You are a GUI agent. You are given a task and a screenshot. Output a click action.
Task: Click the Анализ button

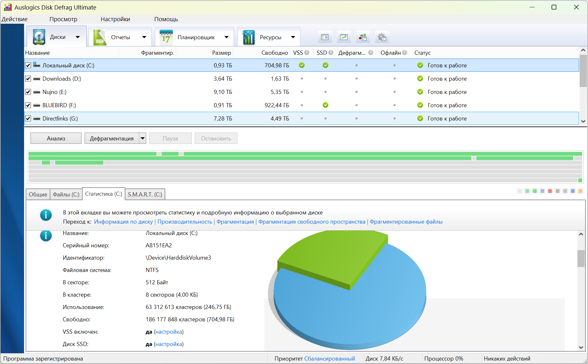56,138
